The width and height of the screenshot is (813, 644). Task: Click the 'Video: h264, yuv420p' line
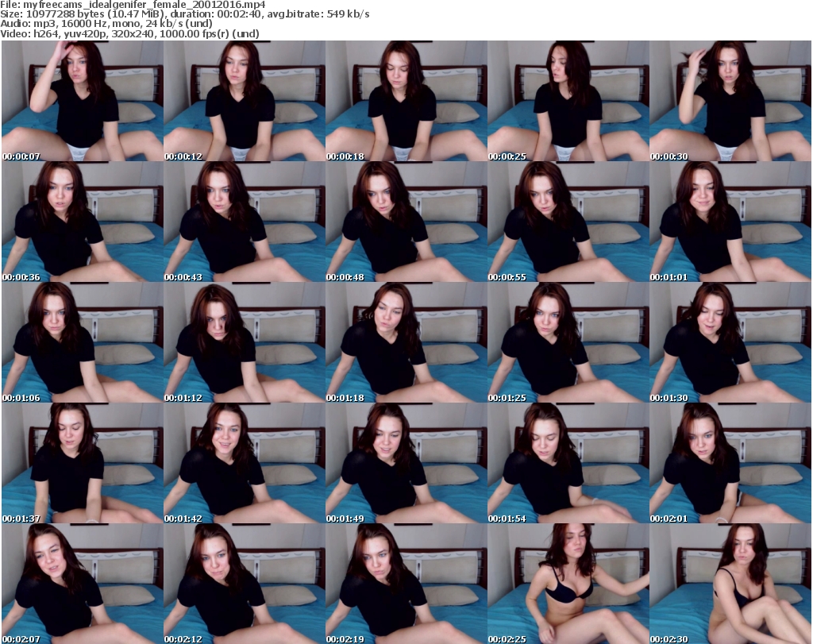pos(129,33)
